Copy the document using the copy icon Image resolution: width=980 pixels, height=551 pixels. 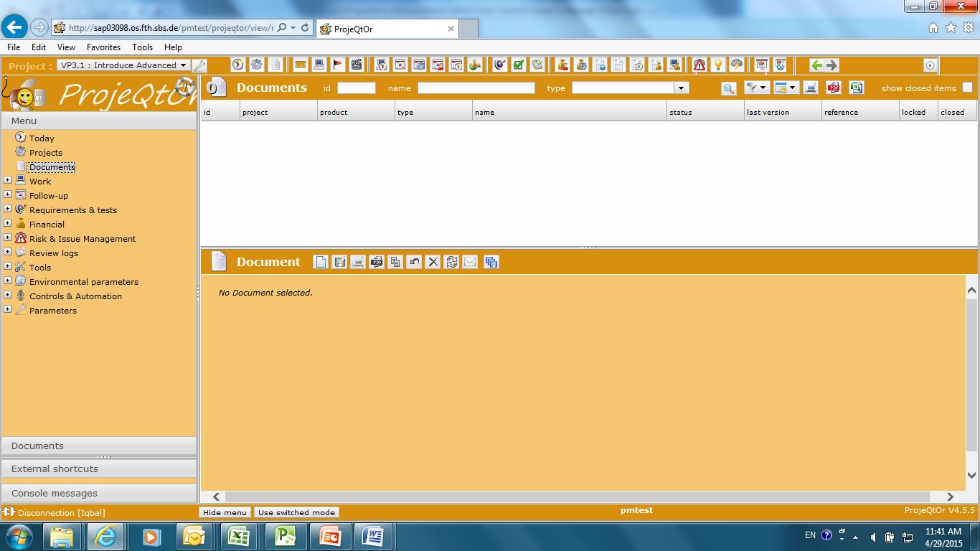(x=395, y=262)
